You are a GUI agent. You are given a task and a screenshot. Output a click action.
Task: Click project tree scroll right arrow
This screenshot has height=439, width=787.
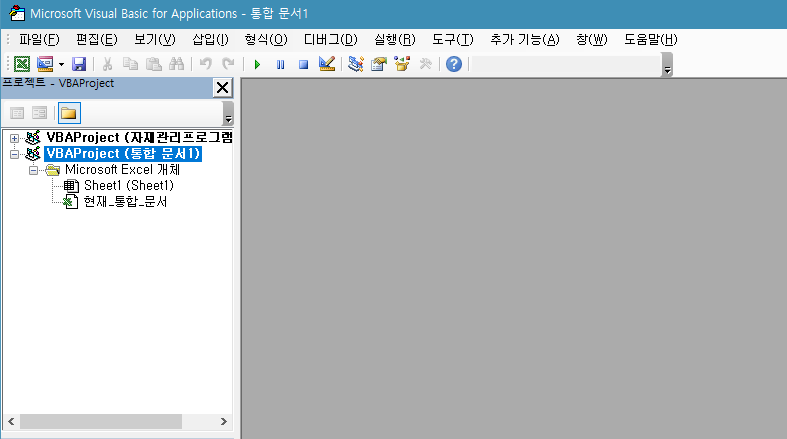(x=224, y=421)
